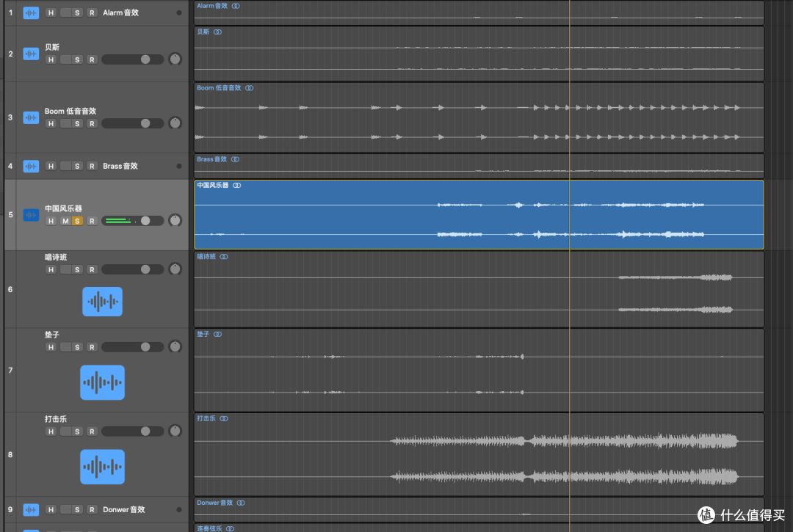Enable Record (R) on the 垫子 track
This screenshot has height=532, width=793.
click(x=92, y=347)
